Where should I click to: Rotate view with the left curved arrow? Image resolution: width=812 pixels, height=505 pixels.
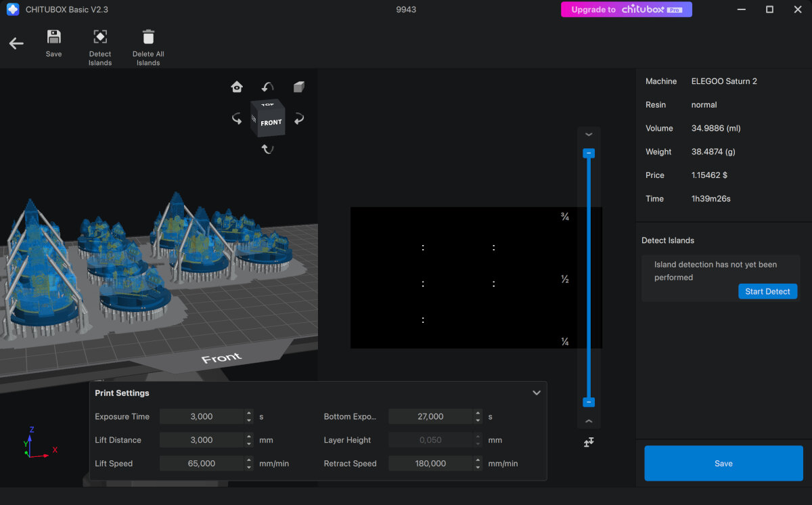tap(237, 119)
